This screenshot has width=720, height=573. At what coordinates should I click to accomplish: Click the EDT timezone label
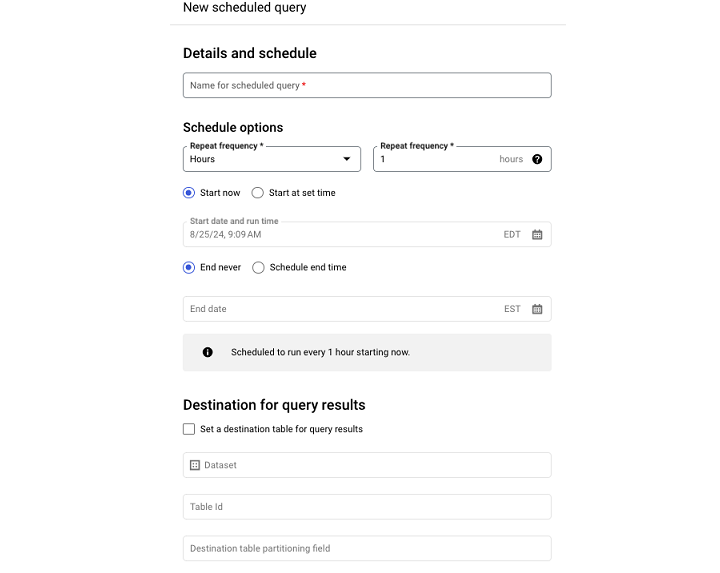tap(512, 235)
